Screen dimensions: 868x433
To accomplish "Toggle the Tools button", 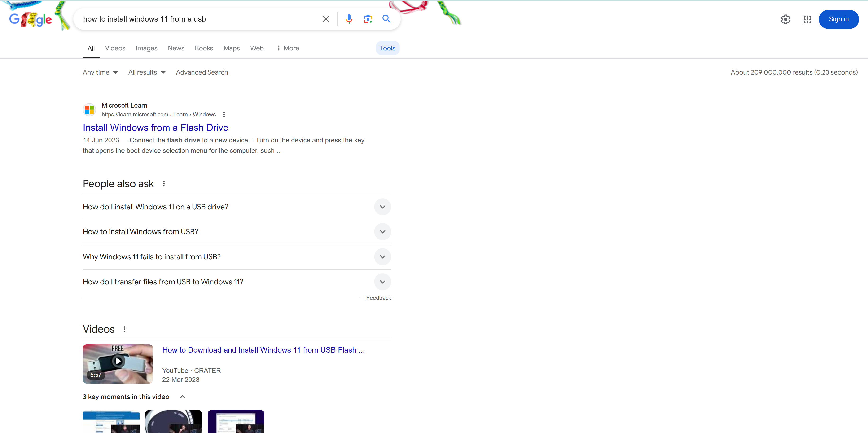I will [387, 48].
